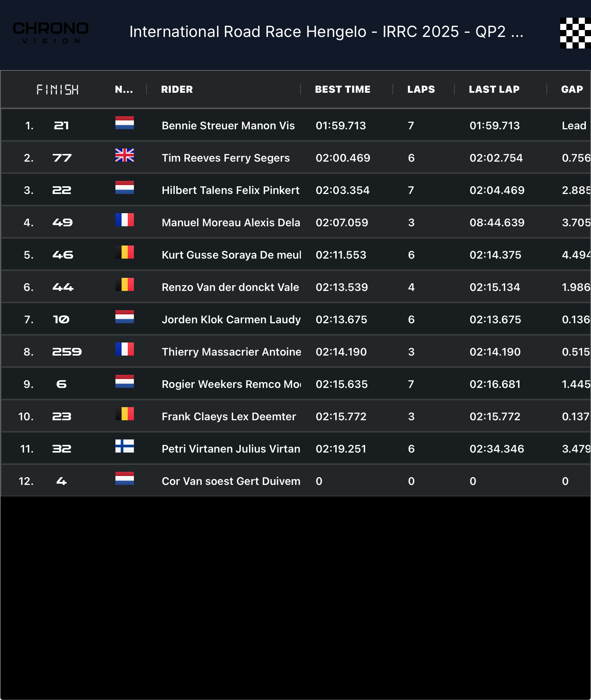Click the International Road Race Hengelo title
Viewport: 591px width, 700px height.
click(x=326, y=32)
